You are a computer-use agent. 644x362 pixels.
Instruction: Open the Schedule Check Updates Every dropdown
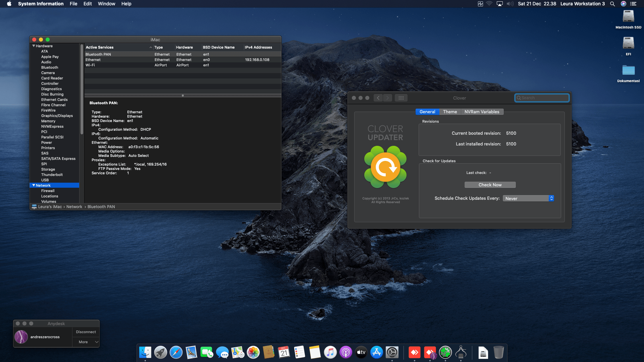click(x=528, y=198)
